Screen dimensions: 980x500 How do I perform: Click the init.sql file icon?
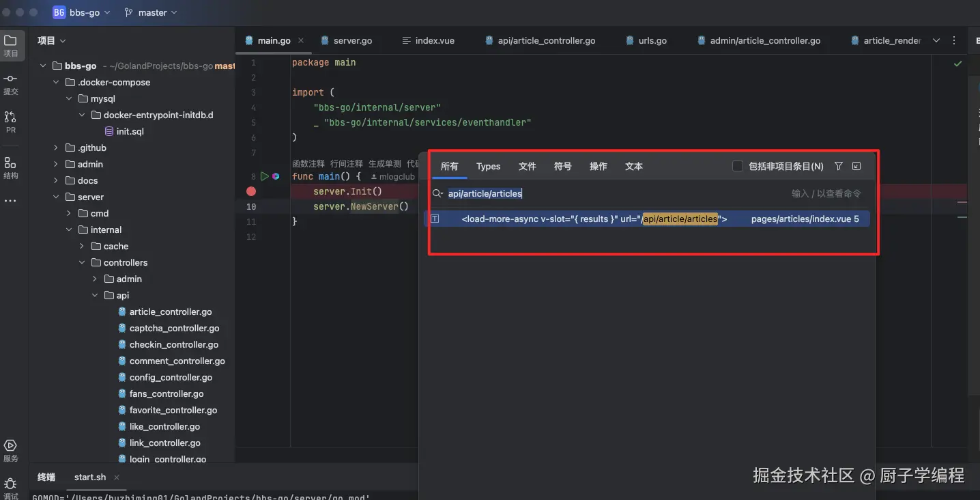point(109,131)
